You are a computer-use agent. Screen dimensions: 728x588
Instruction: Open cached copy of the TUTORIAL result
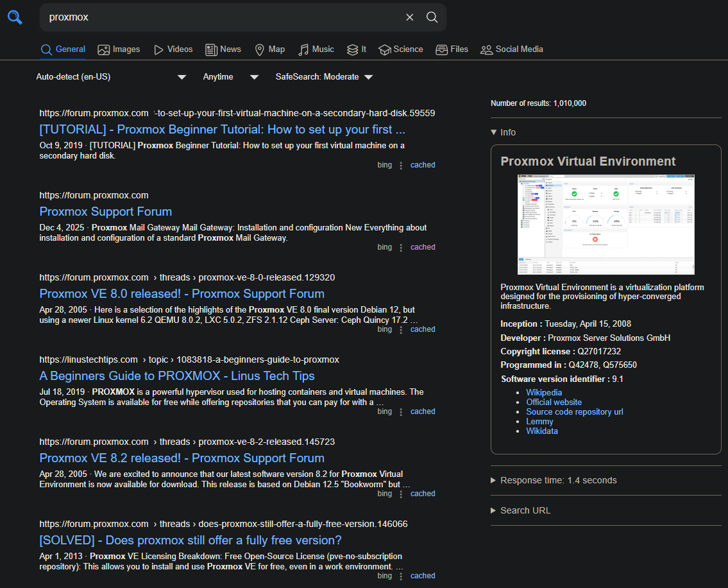423,165
